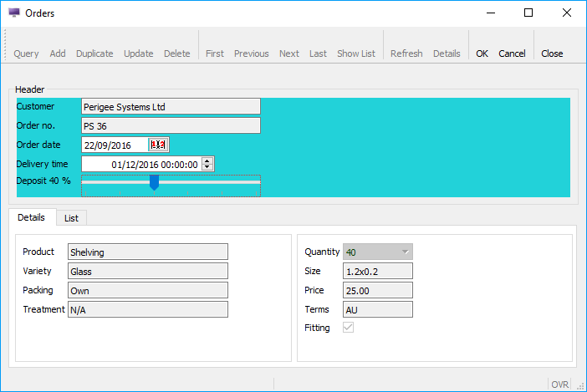Click the Query toolbar item
Viewport: 587px width, 392px height.
point(26,53)
